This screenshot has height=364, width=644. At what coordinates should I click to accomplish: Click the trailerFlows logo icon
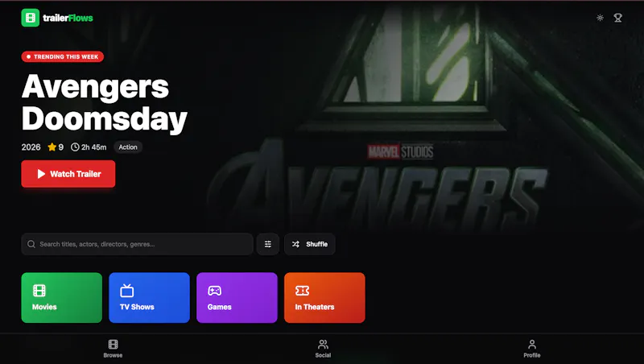click(31, 18)
